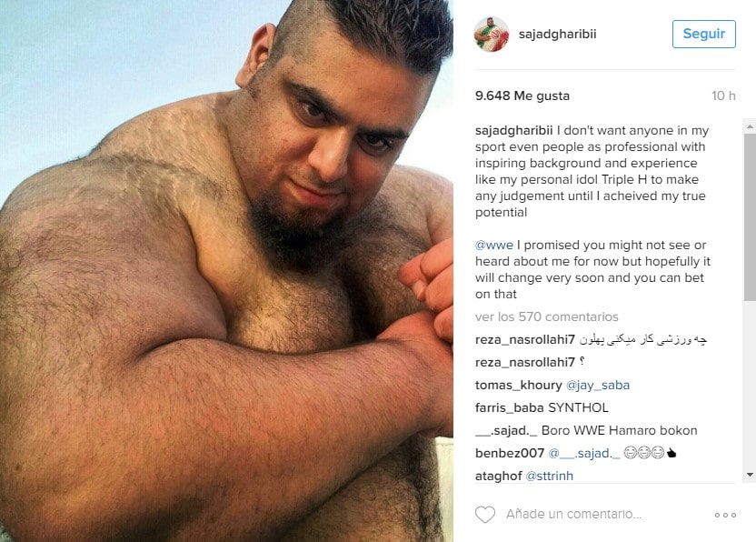Open farris_baba commenter profile
The height and width of the screenshot is (542, 756).
509,407
